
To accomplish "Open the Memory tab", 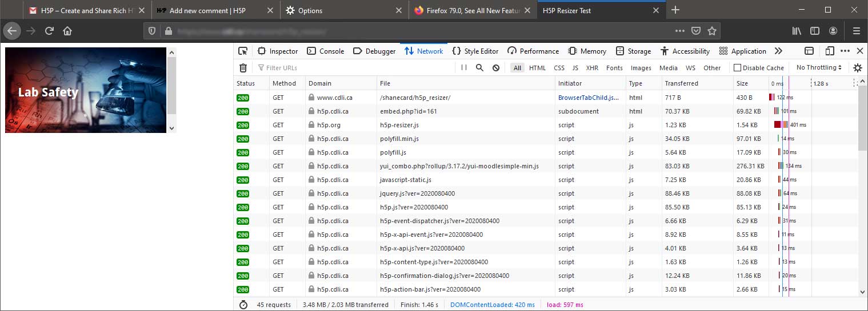I will 587,51.
